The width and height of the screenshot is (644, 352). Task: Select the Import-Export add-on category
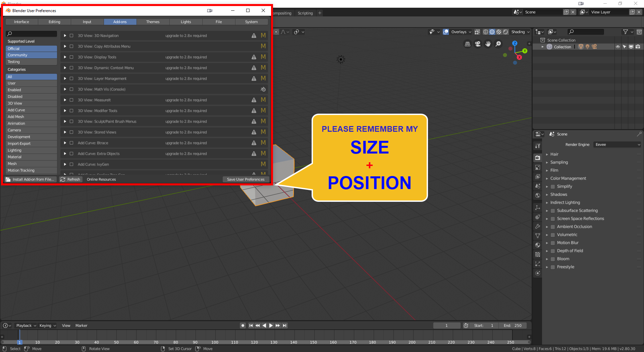[x=31, y=143]
